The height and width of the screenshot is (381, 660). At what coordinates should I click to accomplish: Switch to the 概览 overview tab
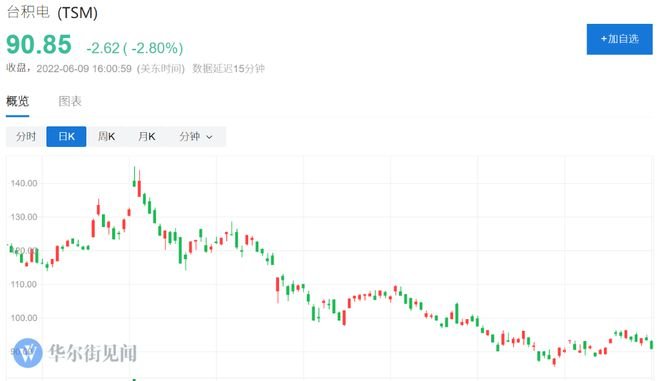[18, 101]
